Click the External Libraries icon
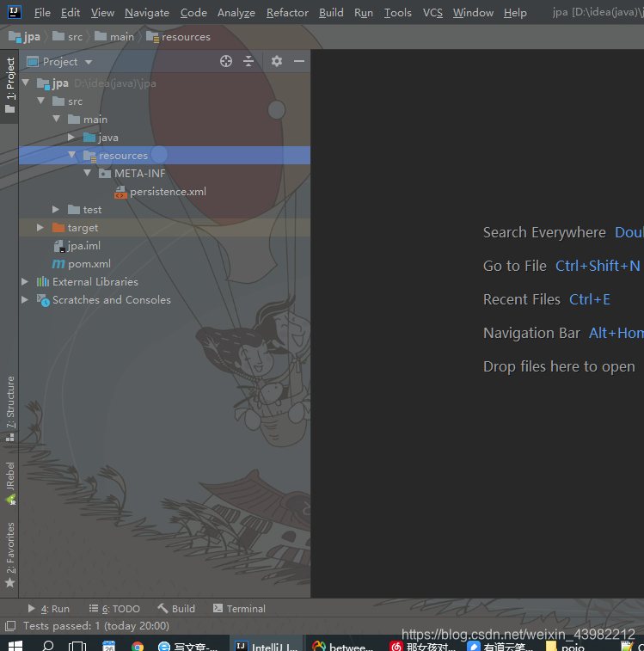This screenshot has height=651, width=644. coord(42,282)
